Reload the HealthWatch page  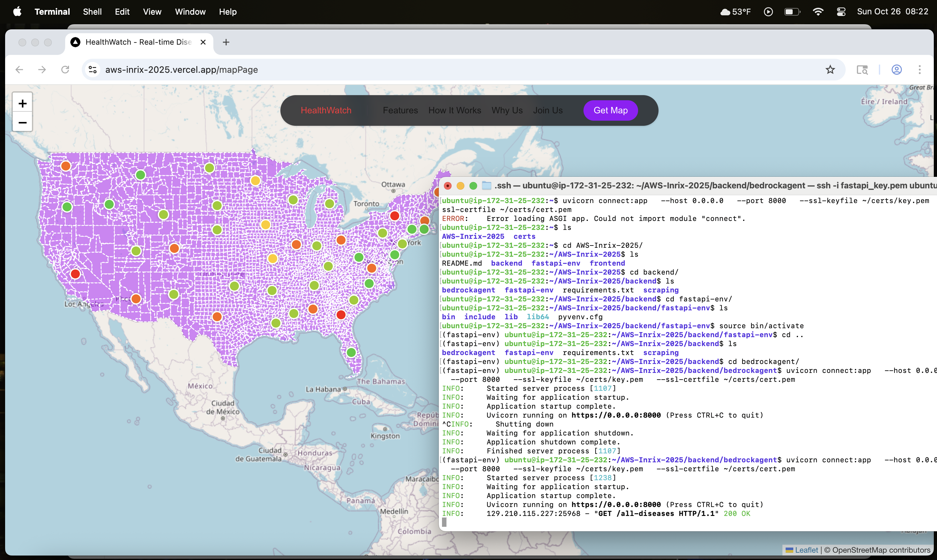coord(65,70)
